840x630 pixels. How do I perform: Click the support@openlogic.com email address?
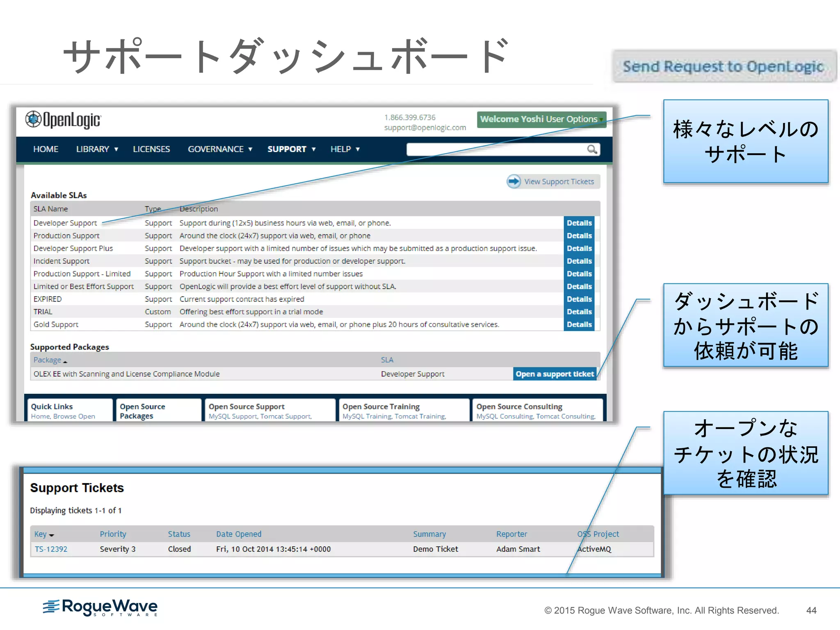[x=425, y=128]
